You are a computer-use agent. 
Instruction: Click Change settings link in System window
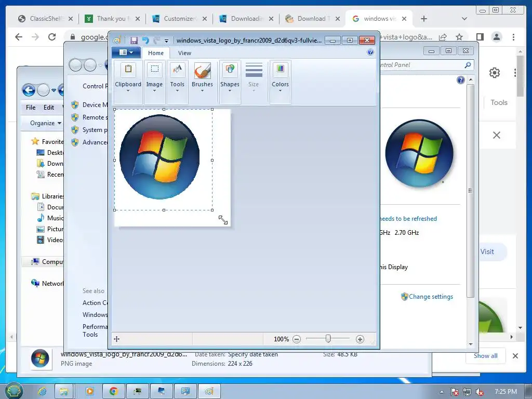pyautogui.click(x=431, y=297)
